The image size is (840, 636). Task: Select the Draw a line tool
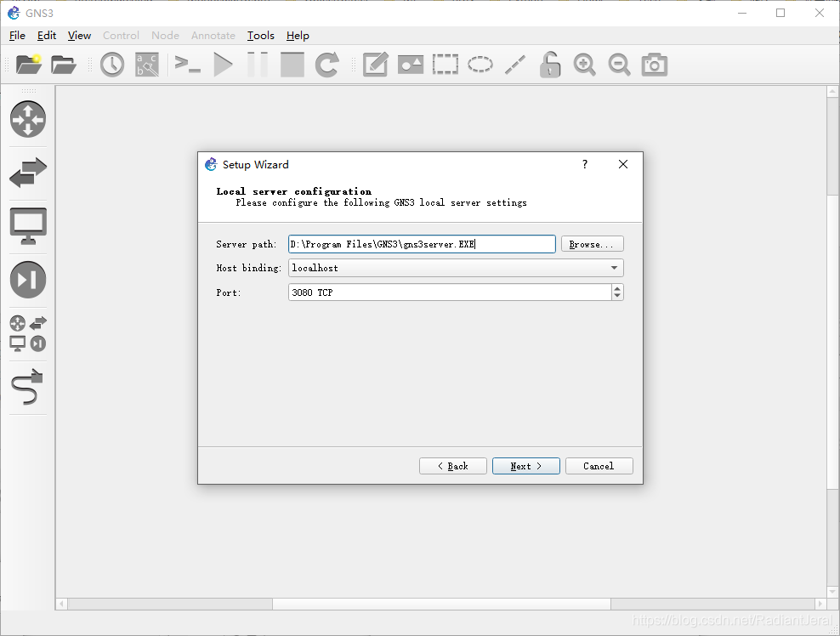tap(515, 65)
